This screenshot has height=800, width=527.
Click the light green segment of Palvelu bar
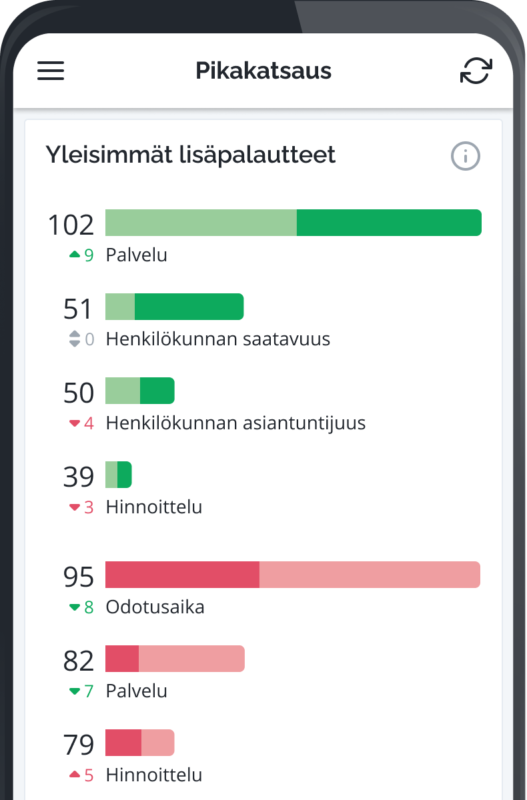point(201,222)
